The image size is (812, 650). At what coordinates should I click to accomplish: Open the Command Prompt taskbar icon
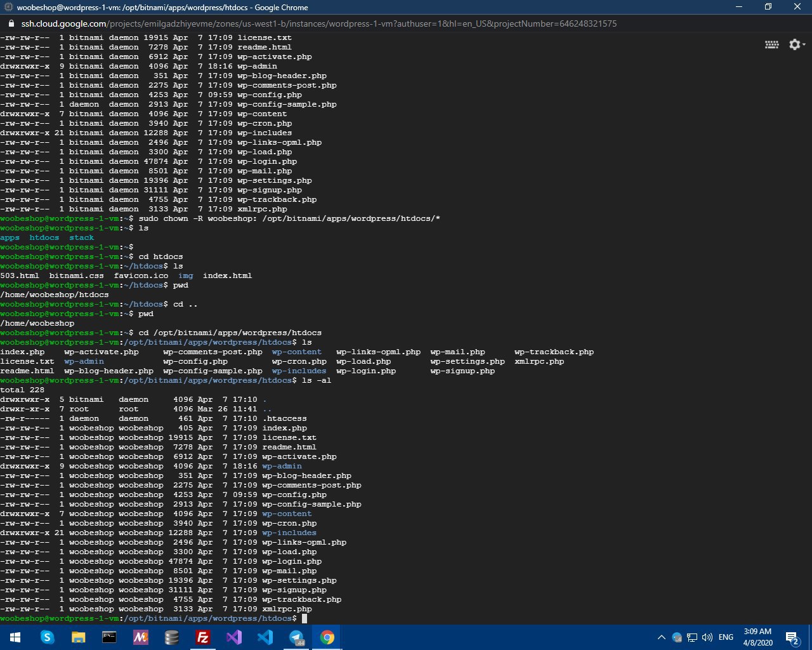[x=109, y=637]
